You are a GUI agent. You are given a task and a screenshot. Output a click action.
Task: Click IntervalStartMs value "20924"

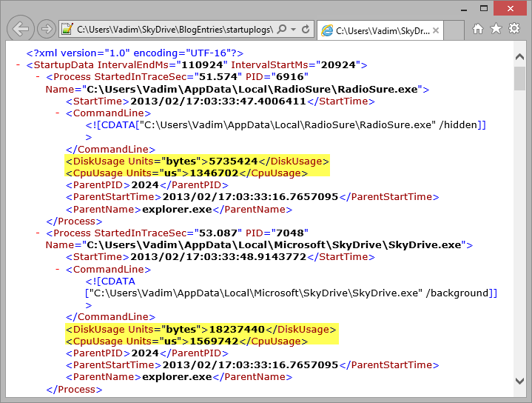pyautogui.click(x=338, y=65)
